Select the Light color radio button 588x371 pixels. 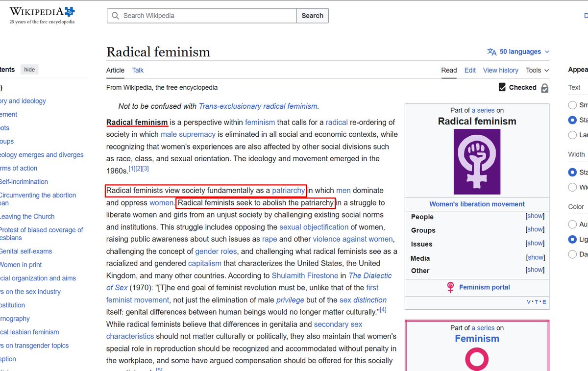pyautogui.click(x=572, y=239)
